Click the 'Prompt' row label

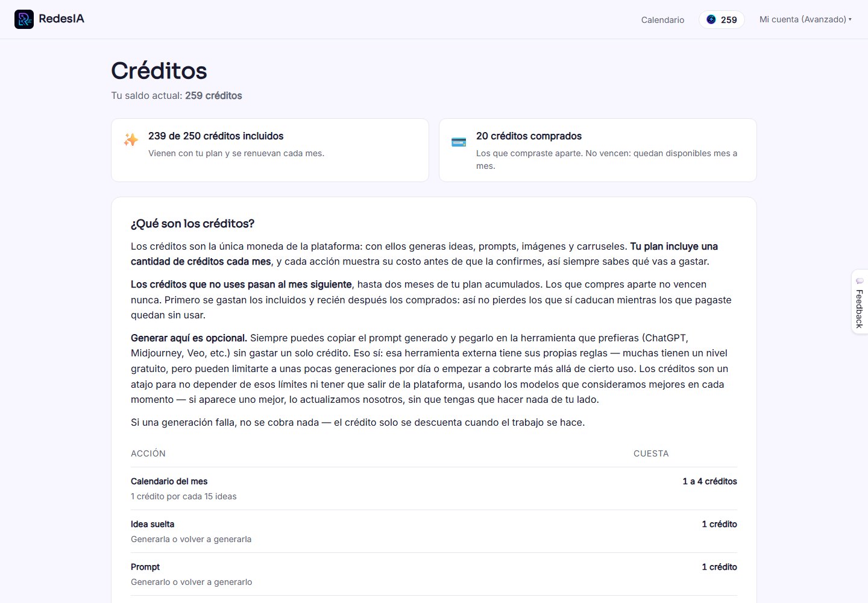(x=145, y=567)
